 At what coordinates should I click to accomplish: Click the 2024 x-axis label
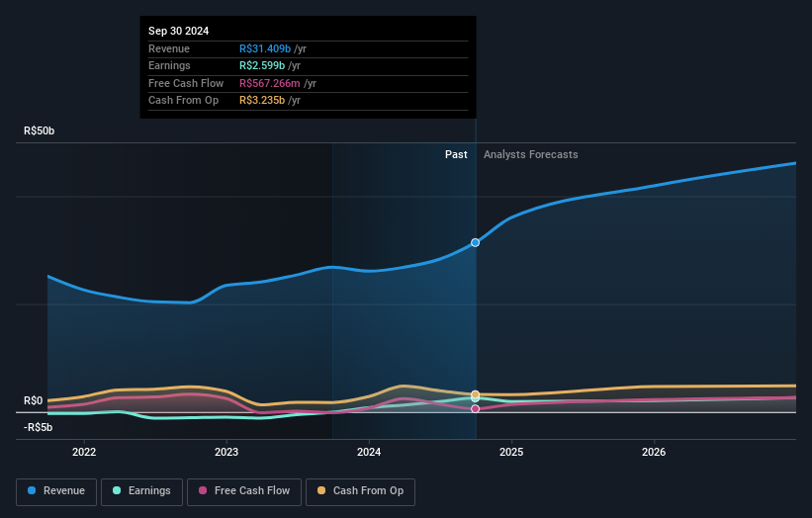369,452
